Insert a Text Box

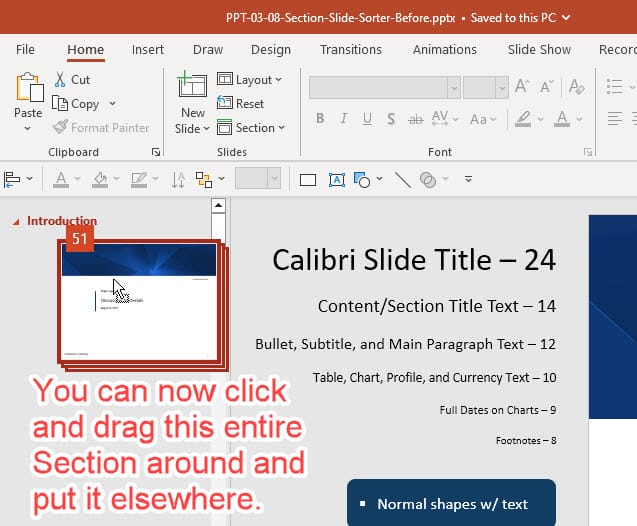(337, 180)
